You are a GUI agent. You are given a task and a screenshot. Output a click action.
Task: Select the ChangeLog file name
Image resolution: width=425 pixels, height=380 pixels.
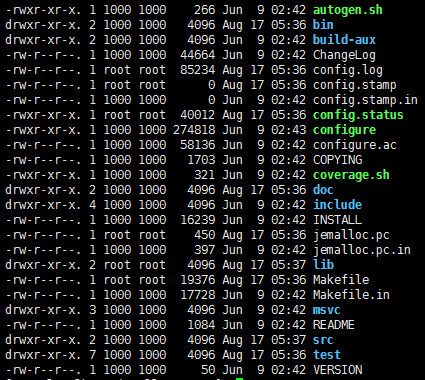pos(344,55)
